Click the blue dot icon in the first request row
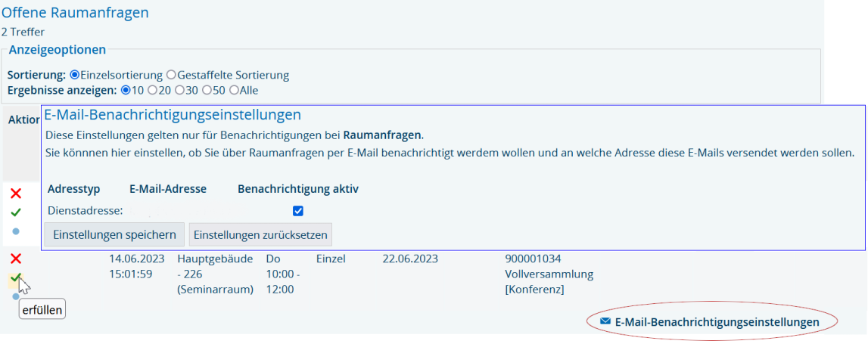This screenshot has height=347, width=868. click(x=16, y=231)
